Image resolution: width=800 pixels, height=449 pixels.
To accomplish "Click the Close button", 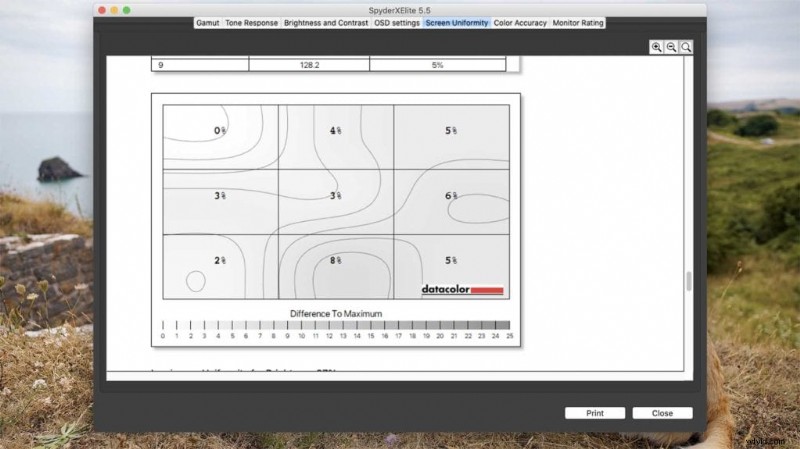I will (x=662, y=413).
